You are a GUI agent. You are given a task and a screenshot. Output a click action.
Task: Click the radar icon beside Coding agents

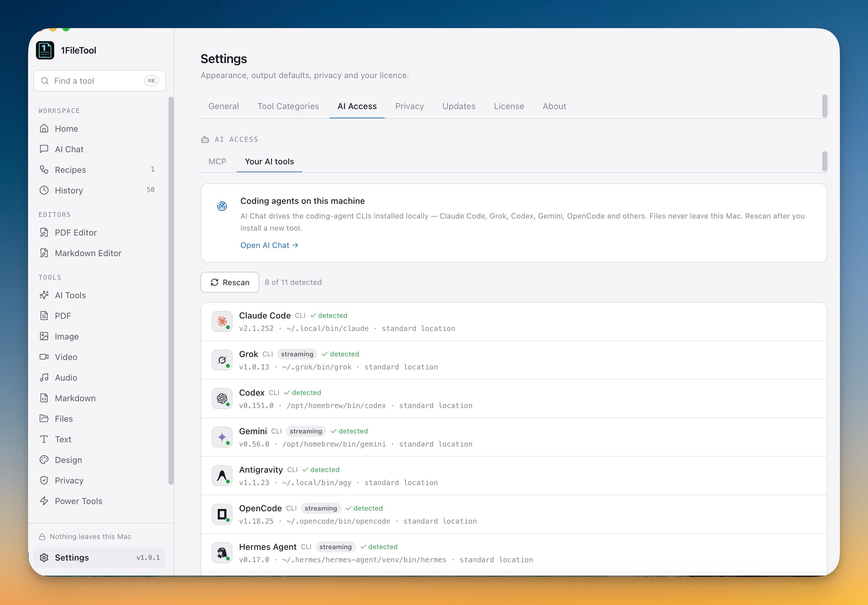pyautogui.click(x=222, y=206)
